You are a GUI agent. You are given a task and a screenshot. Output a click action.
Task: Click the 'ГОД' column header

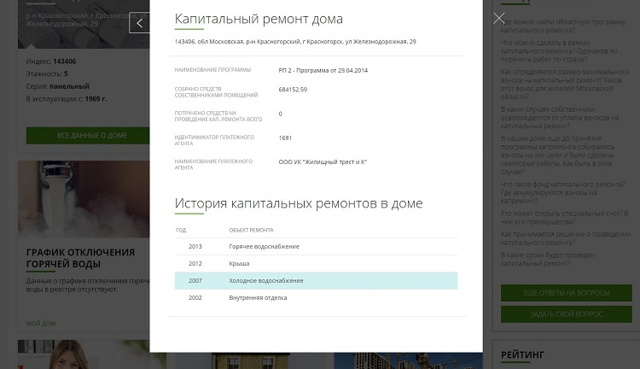pos(181,230)
